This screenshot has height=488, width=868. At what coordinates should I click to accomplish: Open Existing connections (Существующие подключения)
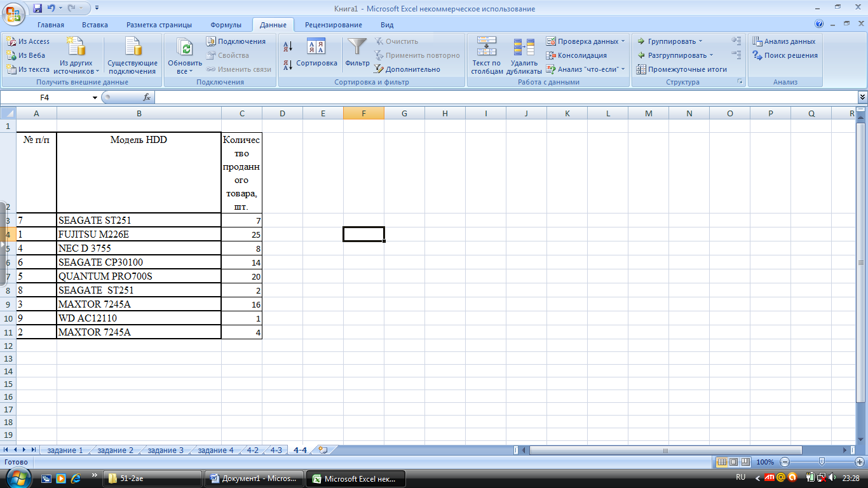point(133,56)
